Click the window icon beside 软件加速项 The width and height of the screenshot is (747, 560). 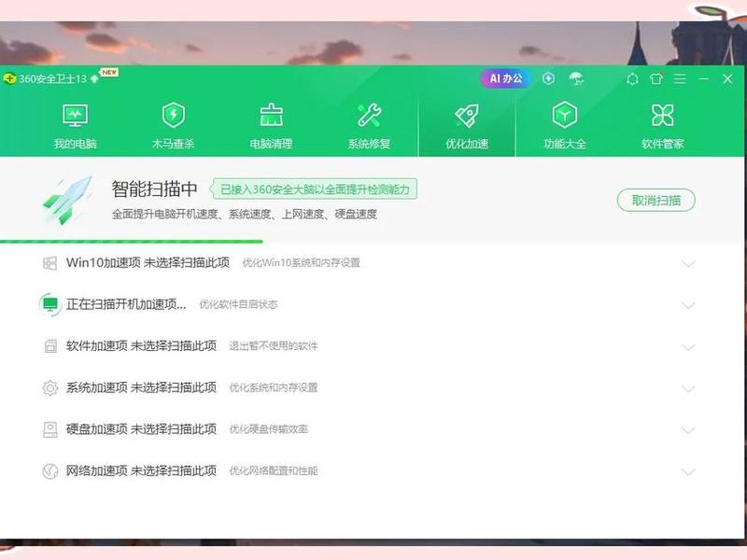(x=50, y=345)
